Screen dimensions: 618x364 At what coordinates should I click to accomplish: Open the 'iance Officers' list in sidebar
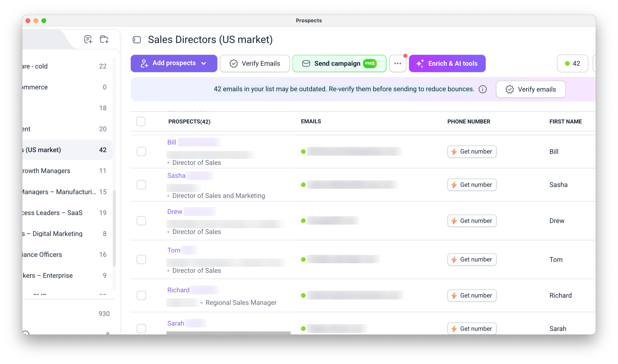point(68,254)
